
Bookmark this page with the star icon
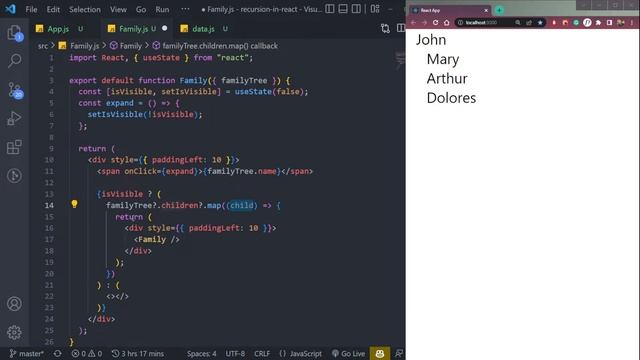tap(540, 22)
